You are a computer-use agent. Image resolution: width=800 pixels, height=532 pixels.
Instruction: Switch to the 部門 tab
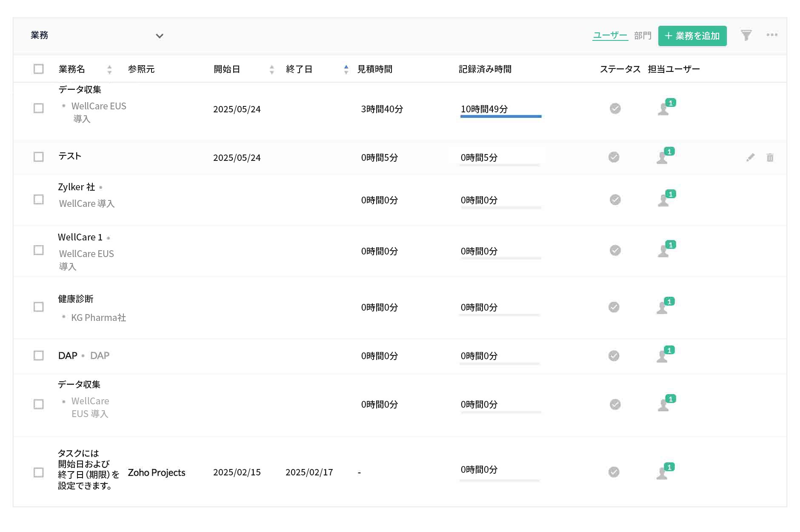(x=643, y=35)
